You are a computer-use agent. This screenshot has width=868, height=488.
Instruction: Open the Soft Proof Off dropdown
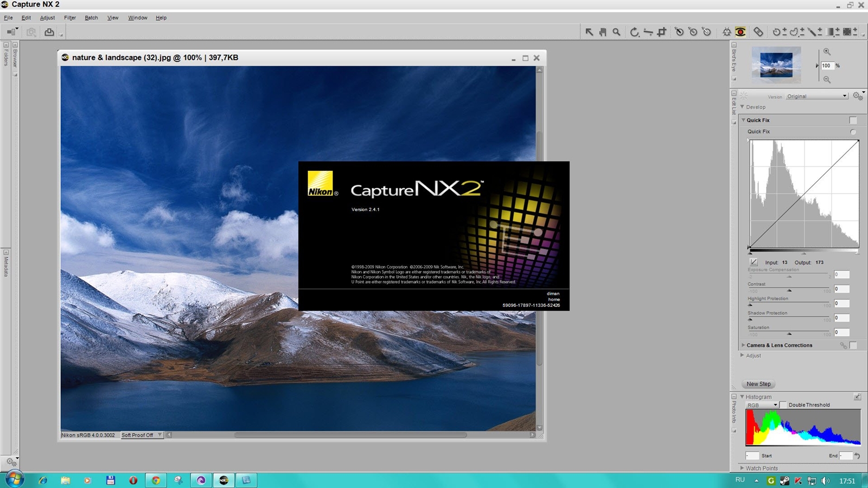(141, 435)
